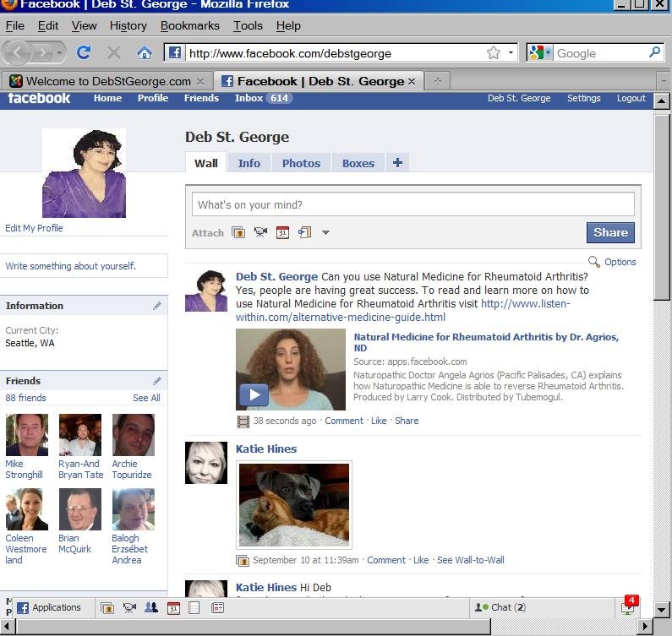672x636 pixels.
Task: Click the Share button
Action: pyautogui.click(x=610, y=232)
